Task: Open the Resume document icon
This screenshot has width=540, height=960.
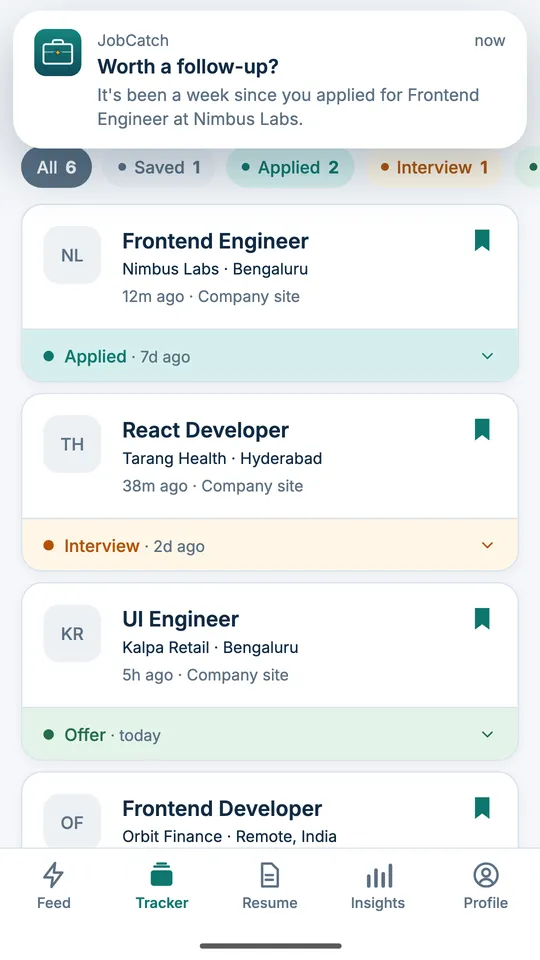Action: click(x=269, y=876)
